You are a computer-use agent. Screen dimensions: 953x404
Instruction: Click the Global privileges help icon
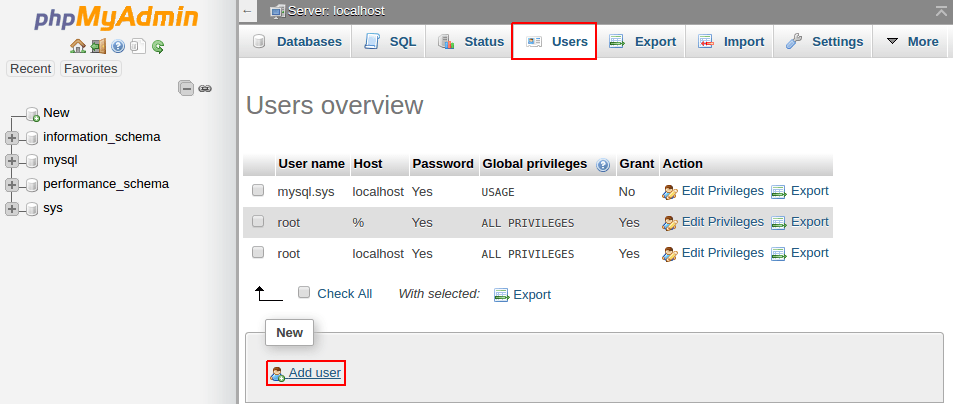(603, 164)
